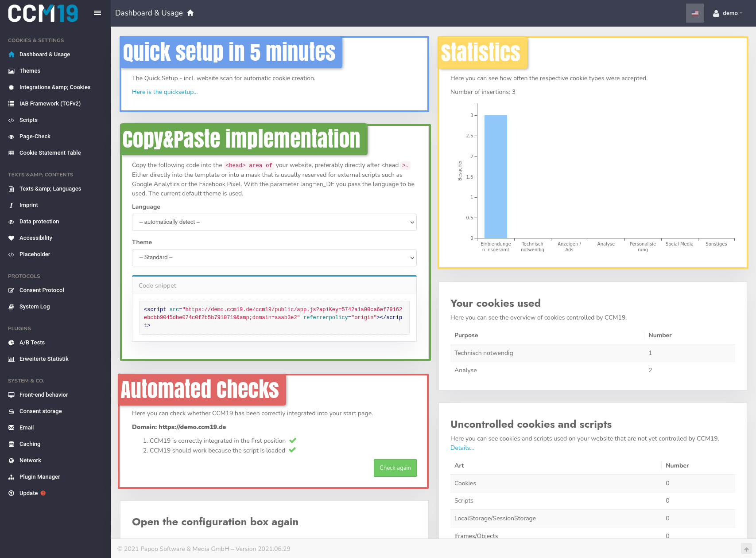Open the language flag selector
The image size is (756, 558).
click(x=694, y=13)
